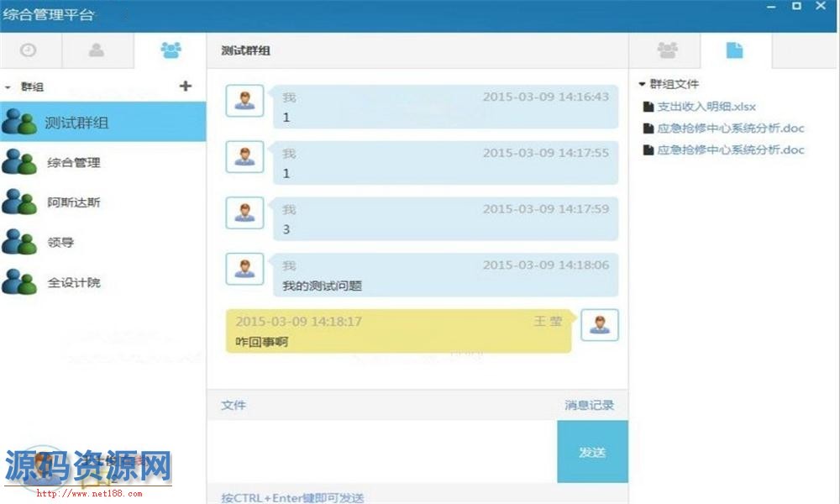Screen dimensions: 840x504
Task: Select the groups tab icon
Action: [171, 50]
